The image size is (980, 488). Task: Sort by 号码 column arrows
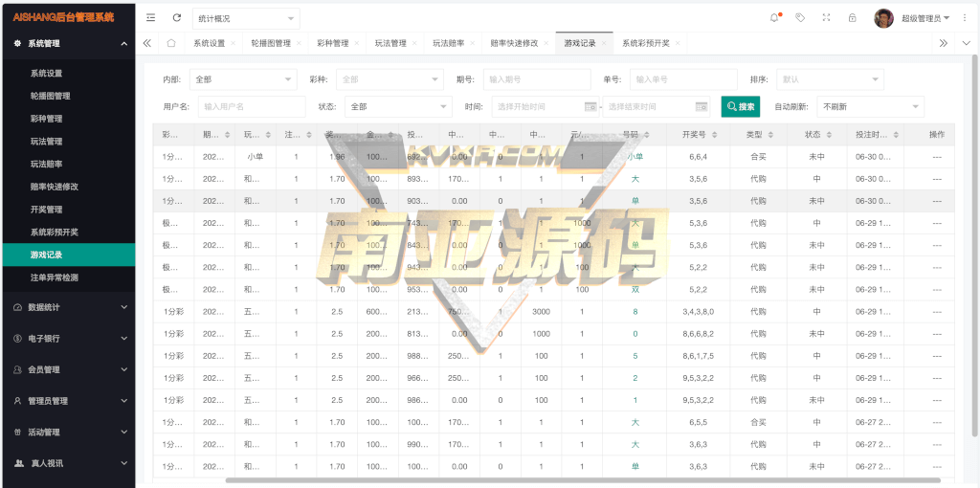(x=647, y=134)
